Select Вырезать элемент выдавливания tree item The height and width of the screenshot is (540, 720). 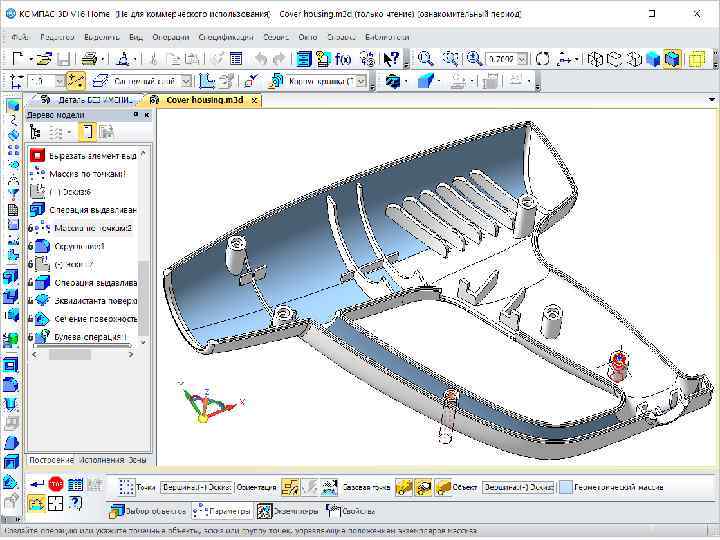tap(83, 156)
